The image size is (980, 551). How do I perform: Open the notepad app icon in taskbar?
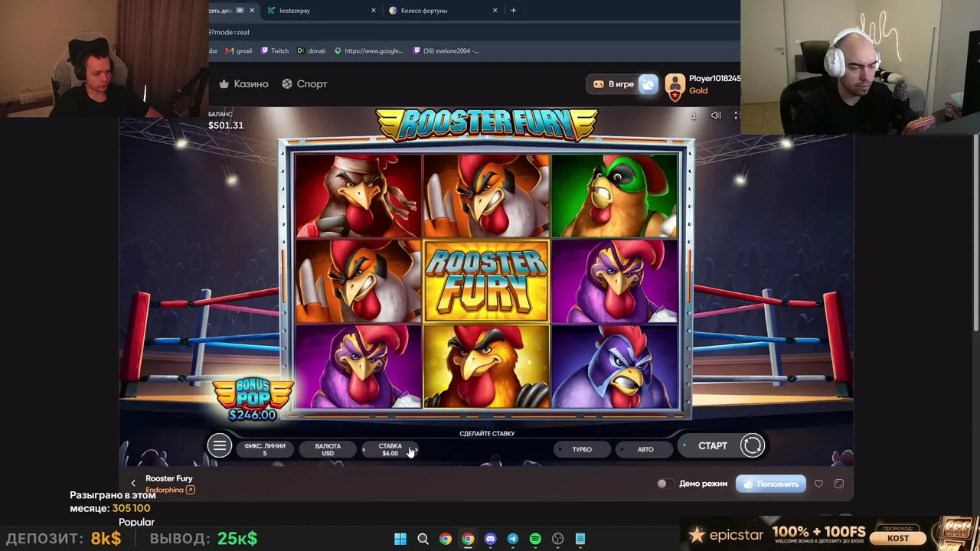click(x=580, y=539)
